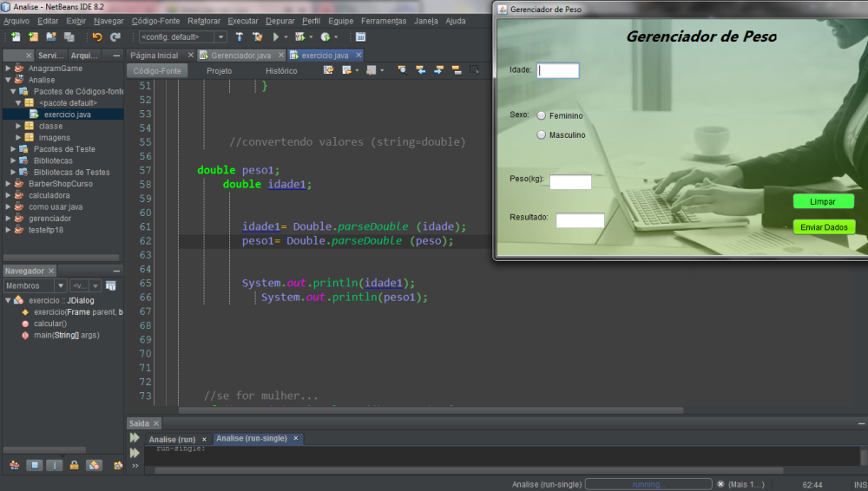The width and height of the screenshot is (868, 491).
Task: Click the Open Project toolbar icon
Action: point(51,36)
